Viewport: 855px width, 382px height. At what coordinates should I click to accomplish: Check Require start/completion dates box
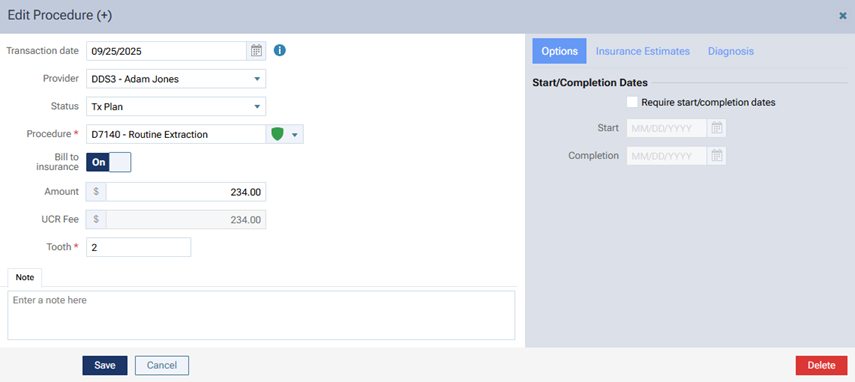[x=632, y=102]
